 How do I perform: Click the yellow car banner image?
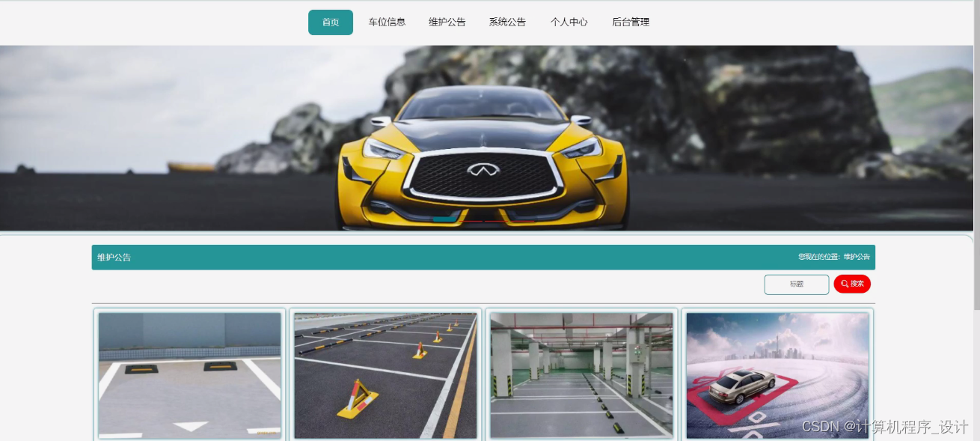tap(486, 139)
